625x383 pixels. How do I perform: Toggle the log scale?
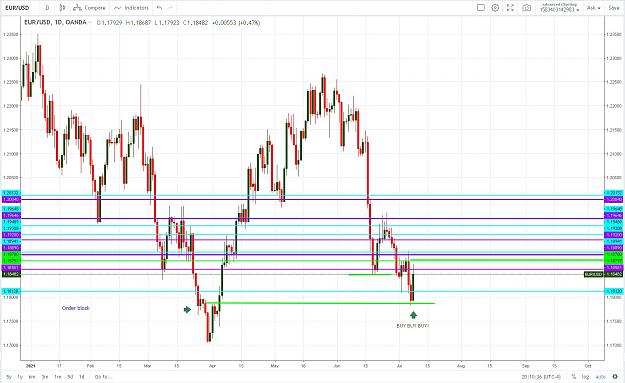(586, 377)
